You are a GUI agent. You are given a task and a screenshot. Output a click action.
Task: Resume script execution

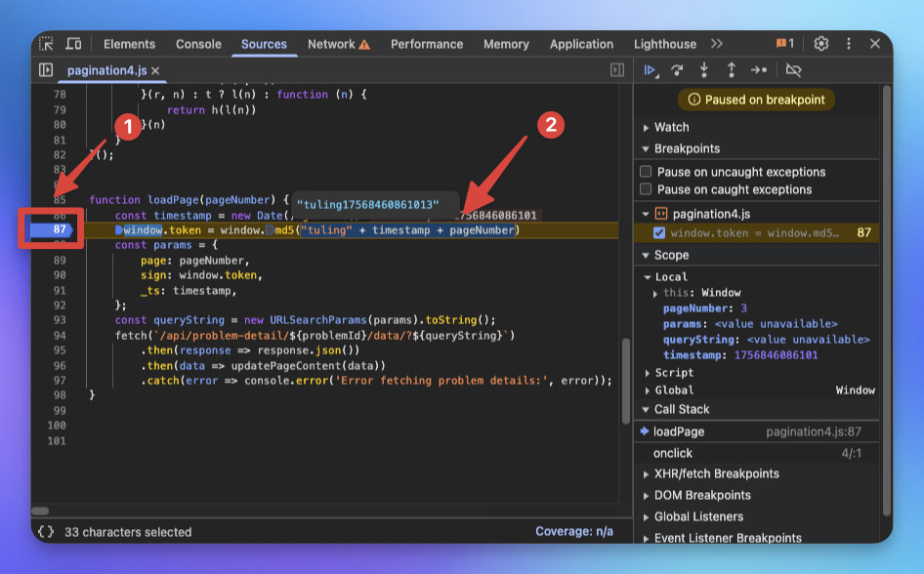click(651, 70)
